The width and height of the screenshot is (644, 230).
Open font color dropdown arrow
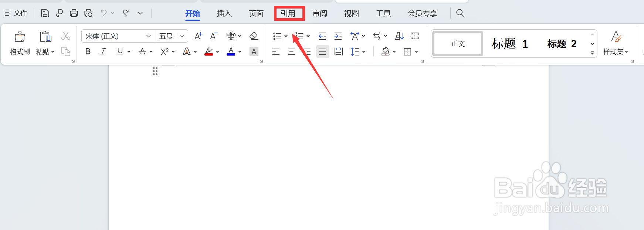coord(240,52)
